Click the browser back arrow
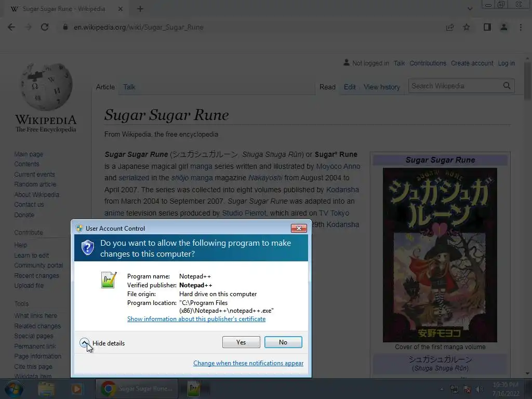Screen dimensions: 532x399 click(11, 27)
